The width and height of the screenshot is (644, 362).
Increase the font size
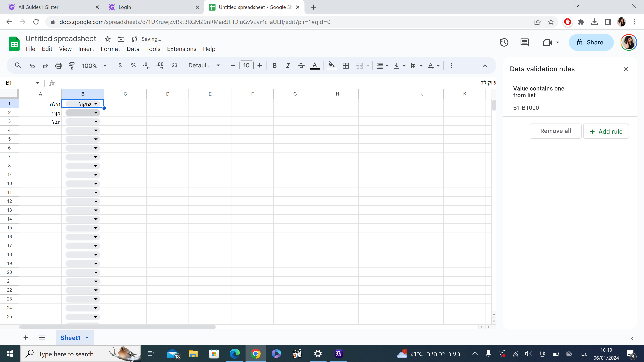(259, 66)
